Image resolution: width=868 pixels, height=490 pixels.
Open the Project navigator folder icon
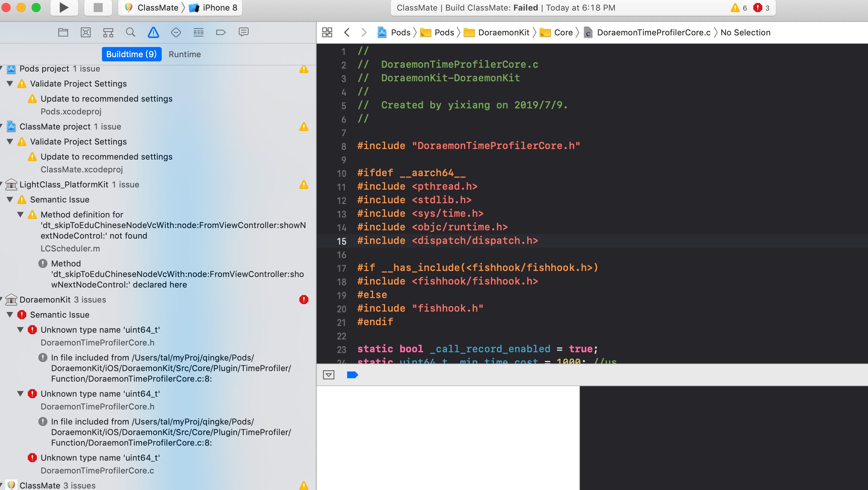pos(63,32)
